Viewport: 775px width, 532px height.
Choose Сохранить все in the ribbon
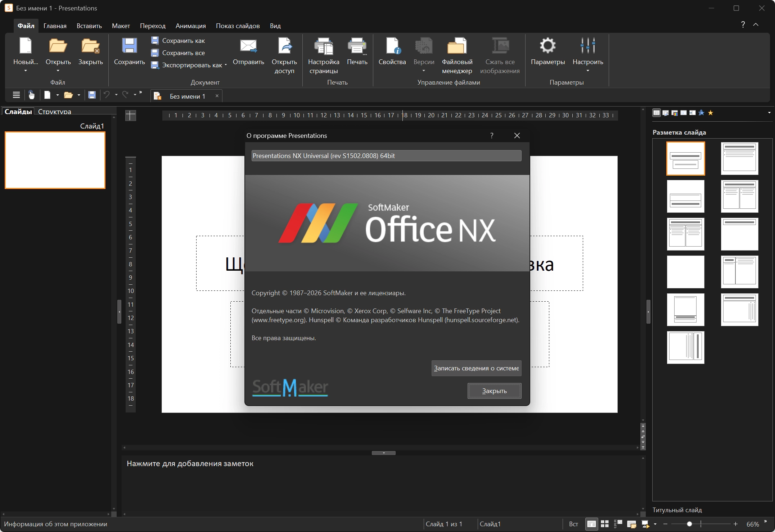178,53
